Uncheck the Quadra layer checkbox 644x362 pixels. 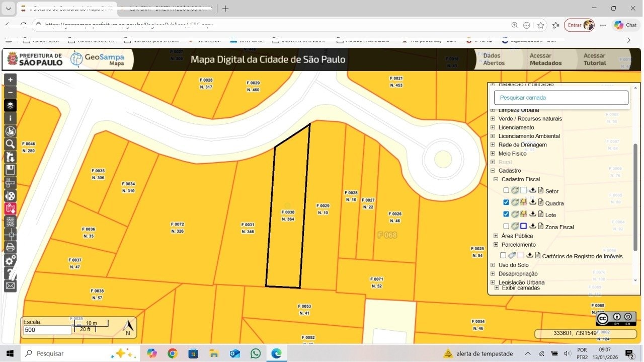click(x=506, y=202)
